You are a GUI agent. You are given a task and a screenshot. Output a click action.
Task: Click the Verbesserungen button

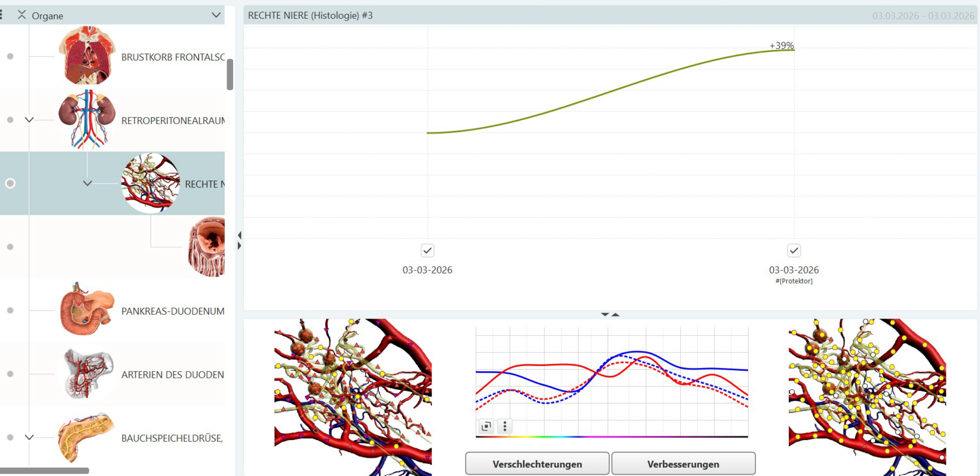pyautogui.click(x=683, y=464)
